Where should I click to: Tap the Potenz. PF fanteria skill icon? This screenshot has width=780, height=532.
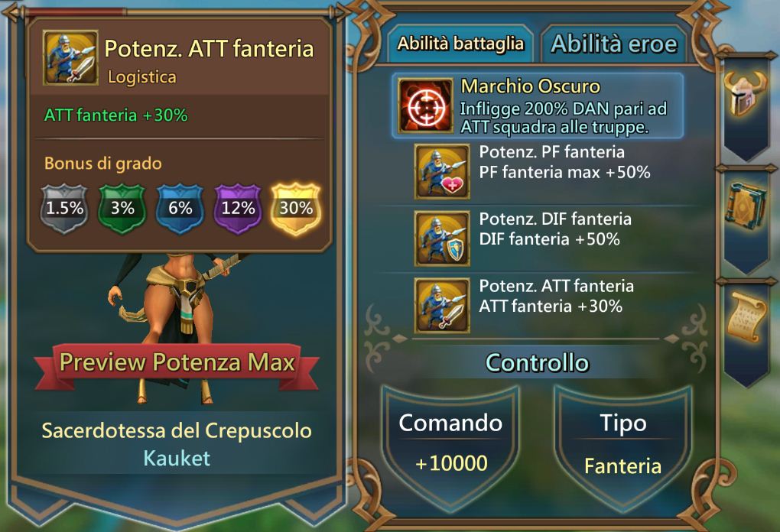(442, 172)
